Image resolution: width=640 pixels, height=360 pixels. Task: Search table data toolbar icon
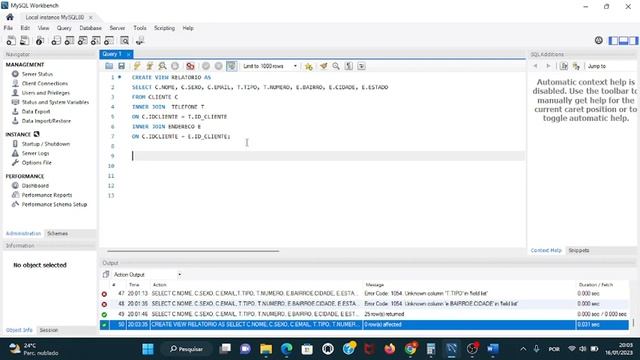124,40
